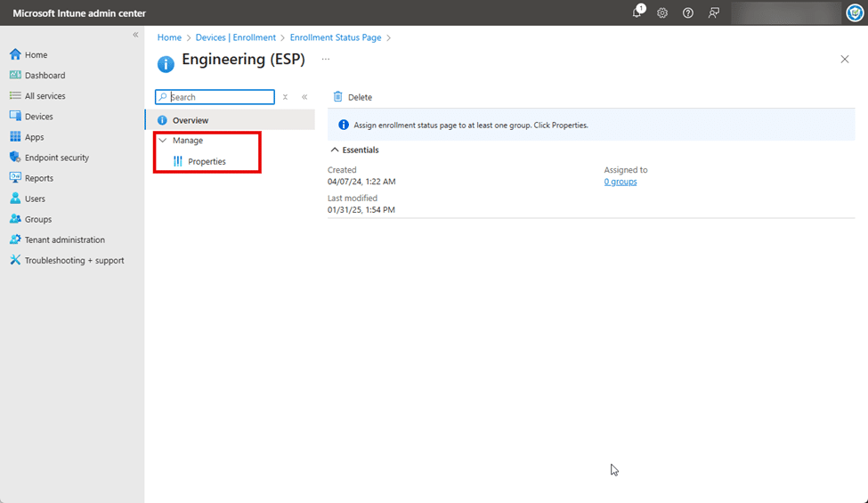The width and height of the screenshot is (868, 503).
Task: Click inside the Search input field
Action: pos(220,97)
